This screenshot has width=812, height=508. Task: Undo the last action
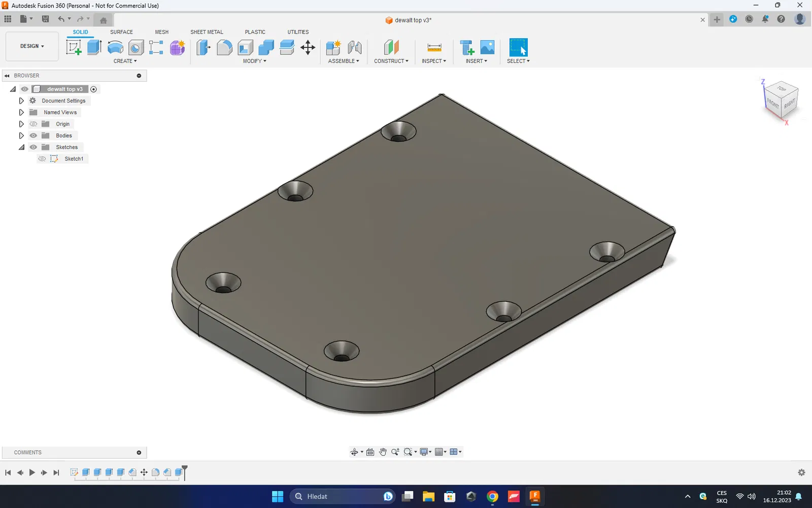coord(61,19)
